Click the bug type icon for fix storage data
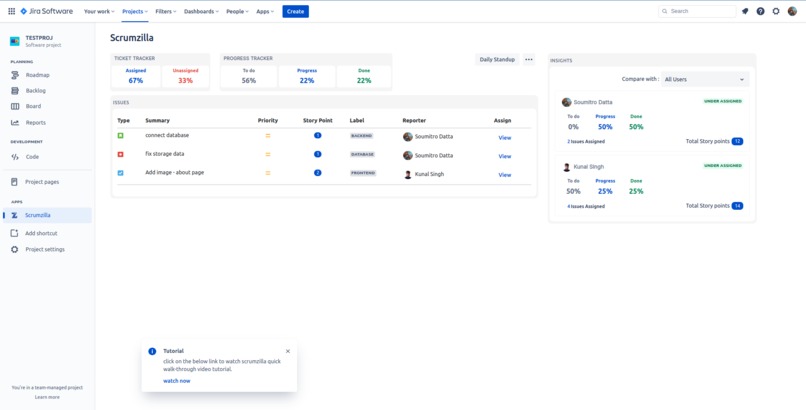Viewport: 806px width, 410px height. click(120, 154)
